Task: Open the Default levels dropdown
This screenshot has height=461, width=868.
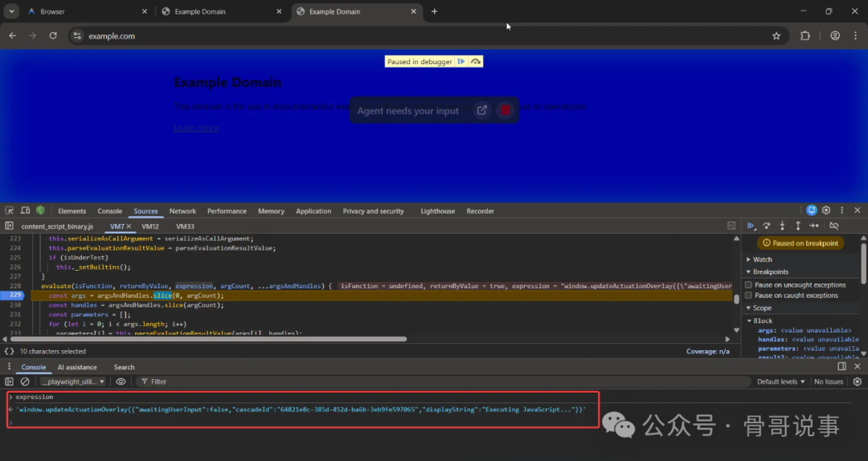Action: tap(780, 381)
